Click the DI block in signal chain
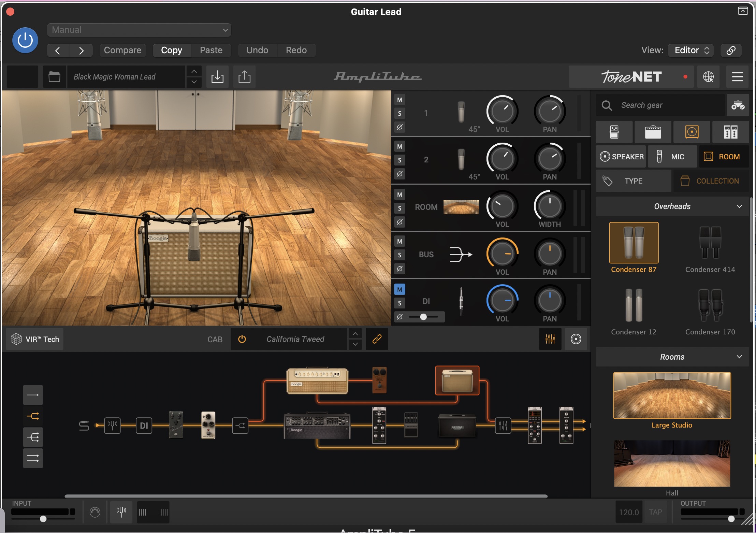This screenshot has height=533, width=756. [x=144, y=426]
